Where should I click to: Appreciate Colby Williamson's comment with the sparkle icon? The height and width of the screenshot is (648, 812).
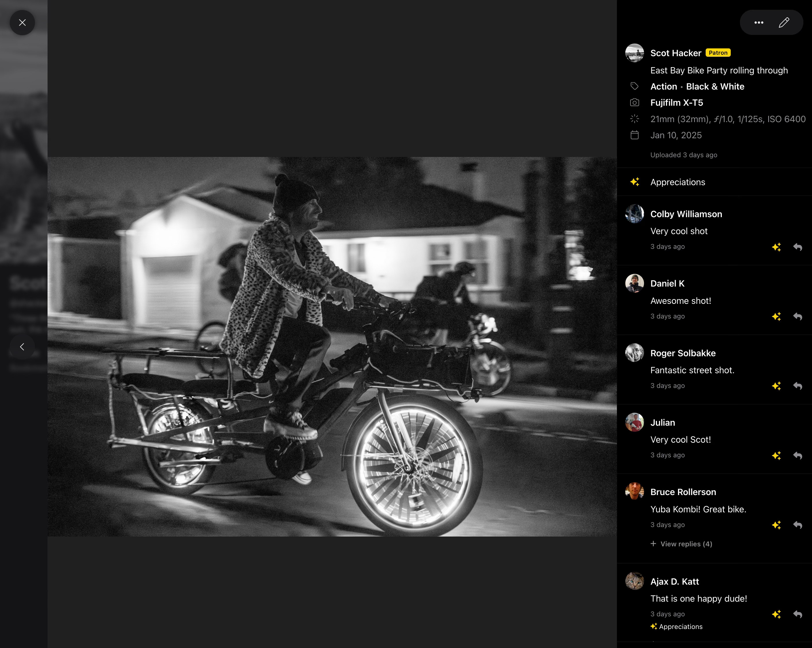point(776,247)
